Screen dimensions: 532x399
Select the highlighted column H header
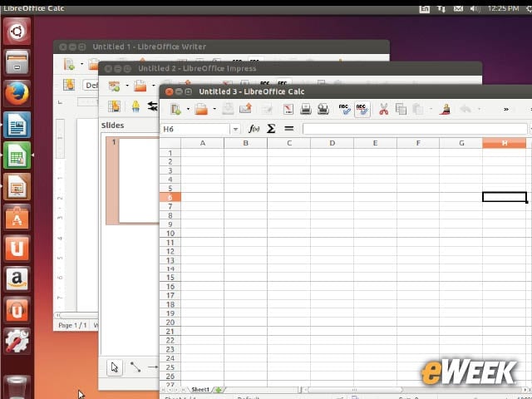click(x=505, y=143)
